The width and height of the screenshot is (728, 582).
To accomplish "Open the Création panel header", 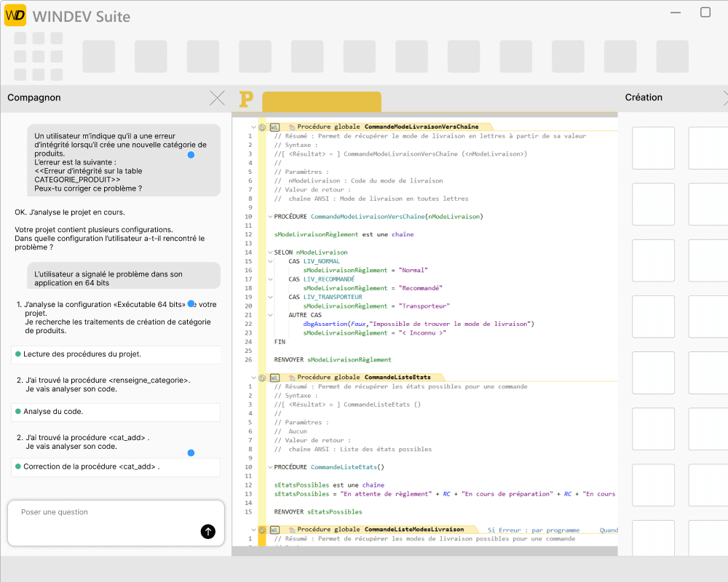I will tap(644, 97).
